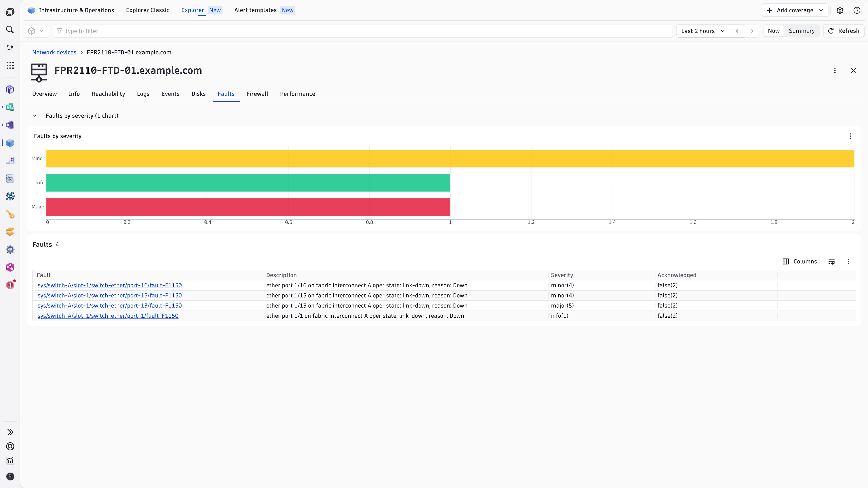868x488 pixels.
Task: Open the purple stacked-squares app in the sidebar
Action: pyautogui.click(x=10, y=89)
